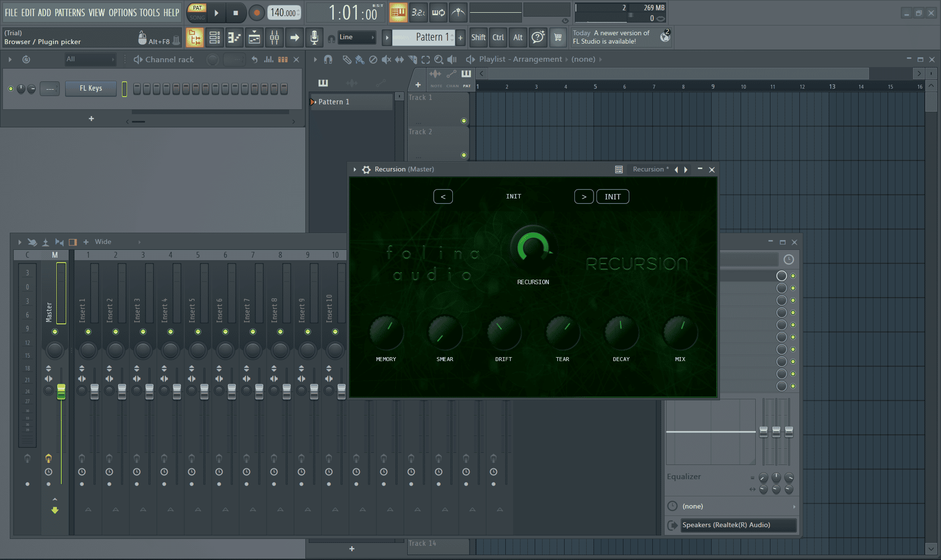
Task: Click the Master mixer volume fader
Action: [61, 391]
